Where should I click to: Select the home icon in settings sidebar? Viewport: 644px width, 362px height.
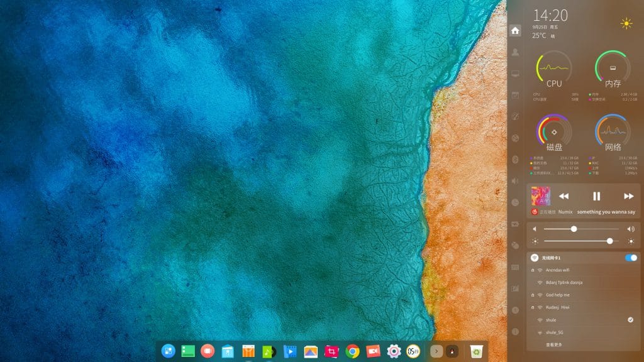pos(515,31)
